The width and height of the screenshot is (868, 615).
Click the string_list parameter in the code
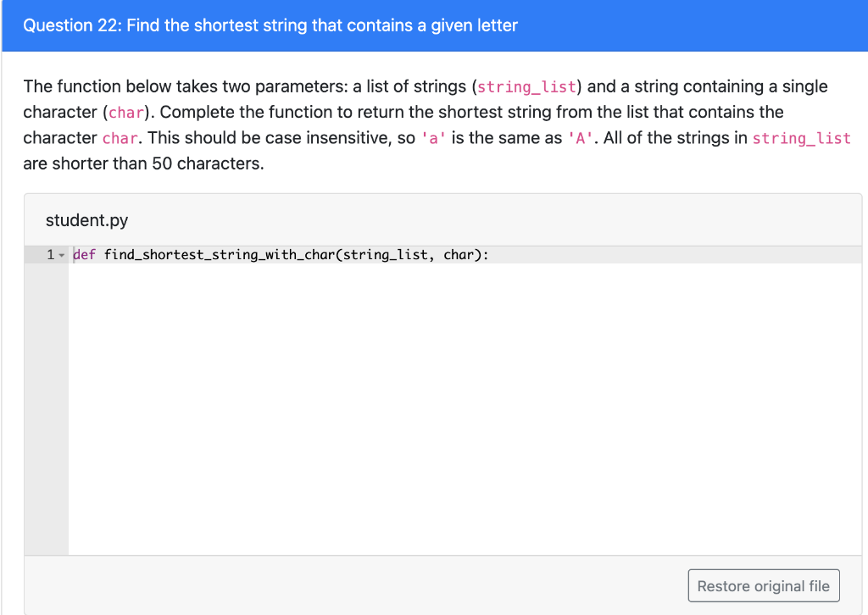[386, 254]
